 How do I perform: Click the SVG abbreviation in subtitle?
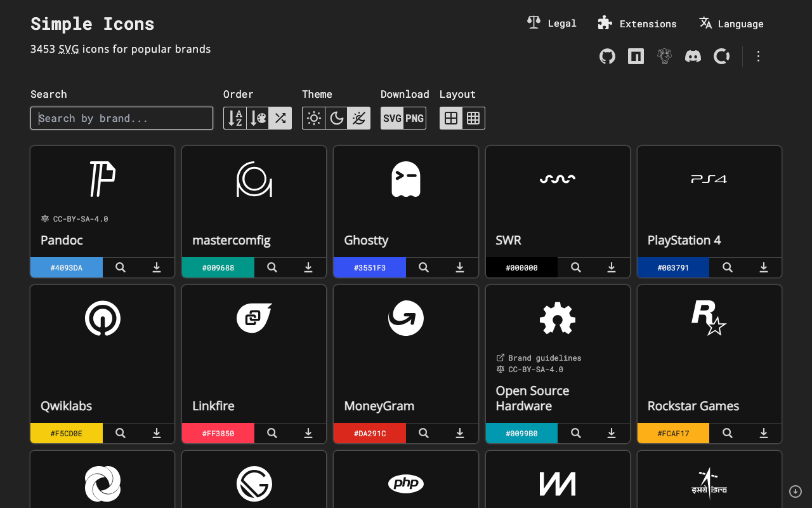[69, 49]
